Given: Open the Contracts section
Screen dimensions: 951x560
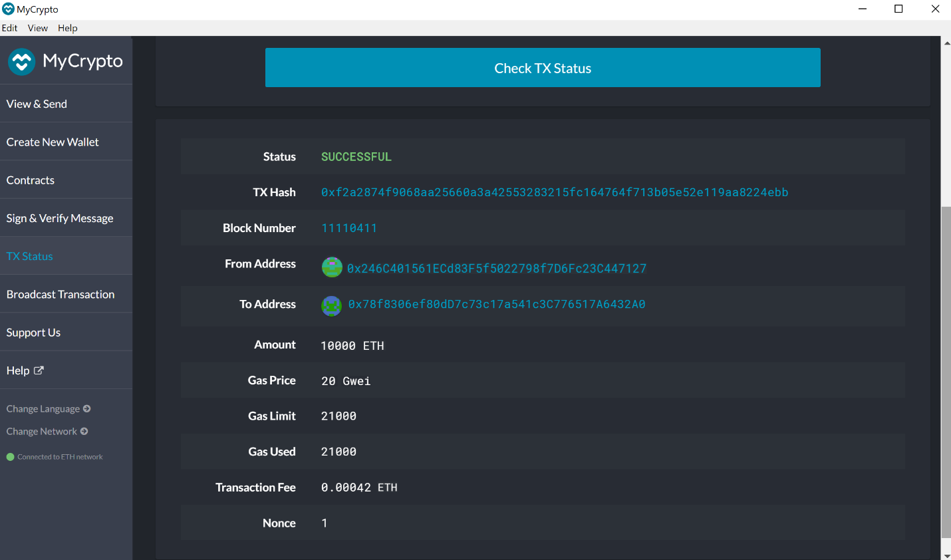Looking at the screenshot, I should [x=30, y=180].
